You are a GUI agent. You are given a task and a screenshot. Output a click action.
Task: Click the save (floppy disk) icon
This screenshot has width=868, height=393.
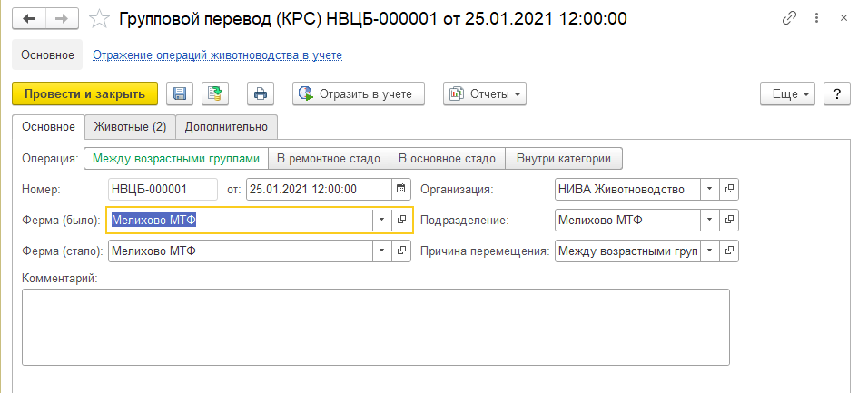(x=179, y=93)
